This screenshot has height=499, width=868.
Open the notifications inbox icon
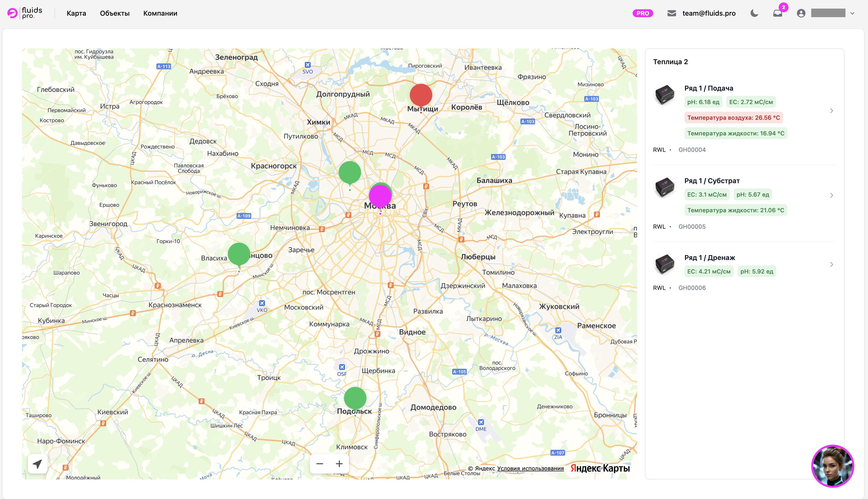778,13
